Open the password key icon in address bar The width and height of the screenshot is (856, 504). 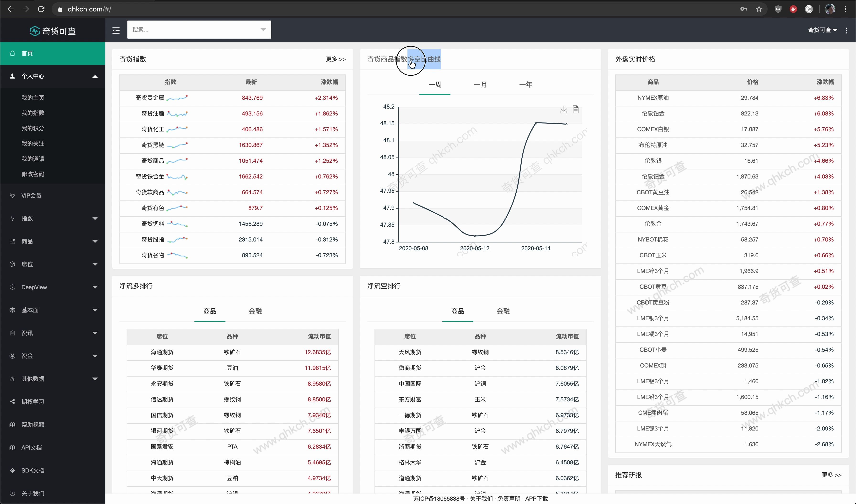(744, 9)
